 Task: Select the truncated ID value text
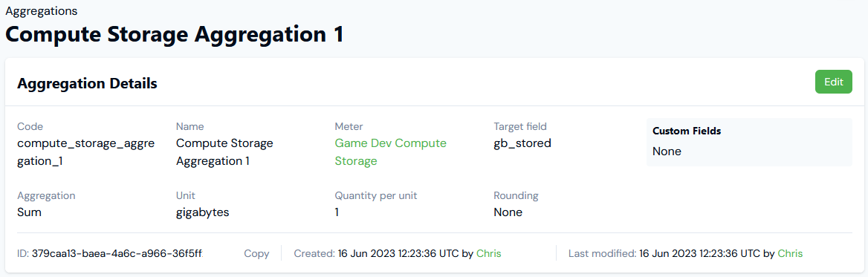(117, 254)
